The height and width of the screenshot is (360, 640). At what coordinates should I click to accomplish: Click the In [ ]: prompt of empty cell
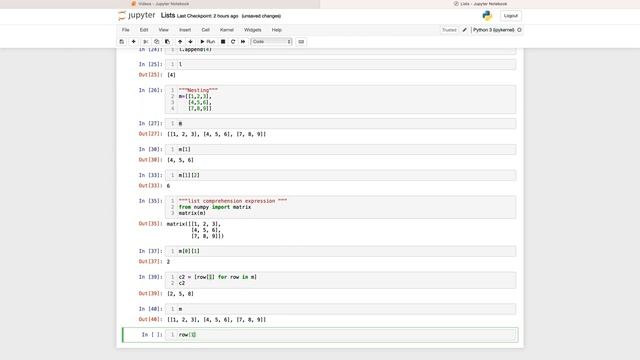click(x=152, y=335)
